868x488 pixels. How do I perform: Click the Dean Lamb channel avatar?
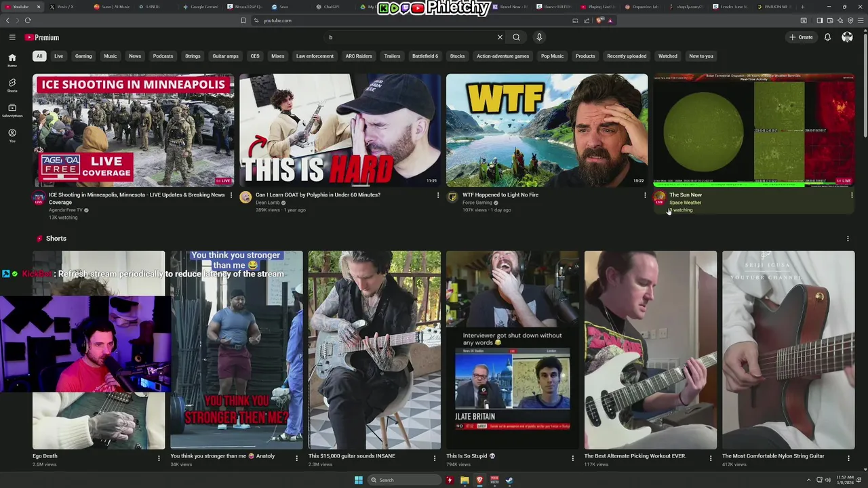(245, 197)
